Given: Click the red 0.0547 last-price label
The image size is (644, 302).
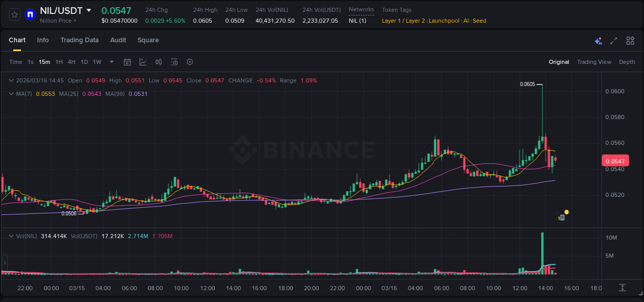Looking at the screenshot, I should (615, 161).
